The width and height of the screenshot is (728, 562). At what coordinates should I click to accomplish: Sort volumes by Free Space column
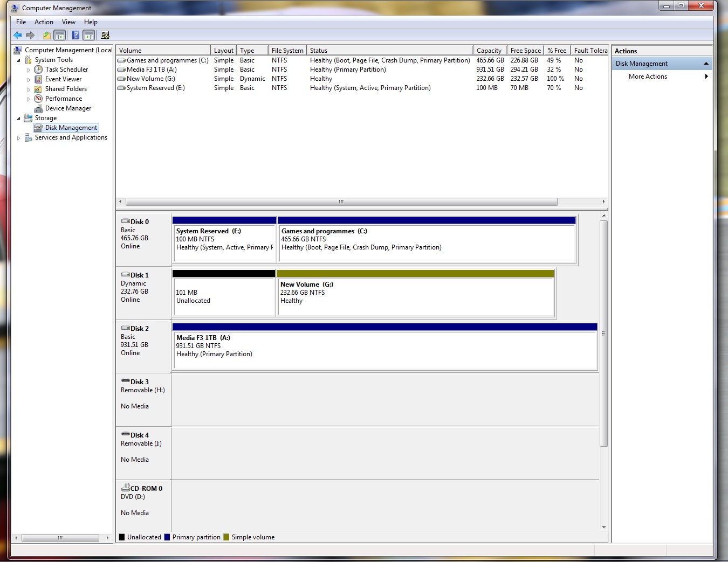(x=525, y=50)
